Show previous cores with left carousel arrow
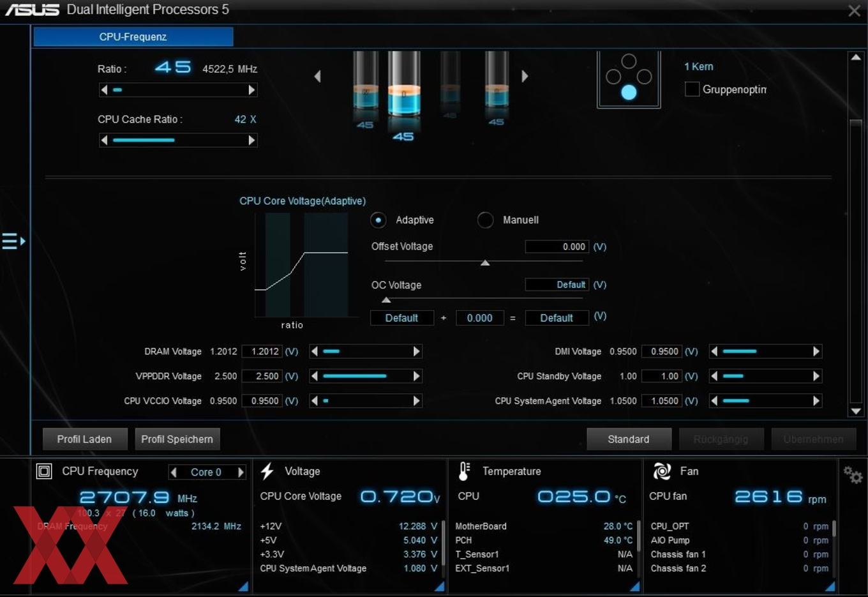Image resolution: width=868 pixels, height=597 pixels. coord(317,76)
